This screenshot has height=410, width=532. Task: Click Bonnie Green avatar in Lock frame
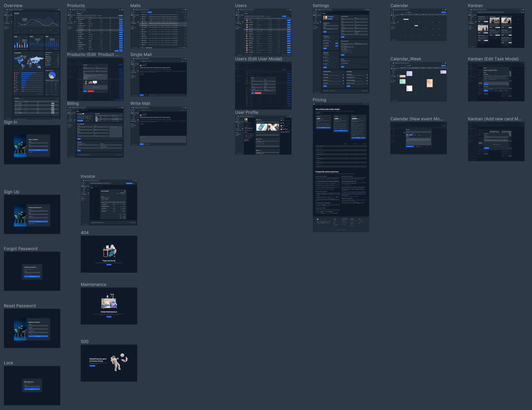pyautogui.click(x=25, y=382)
